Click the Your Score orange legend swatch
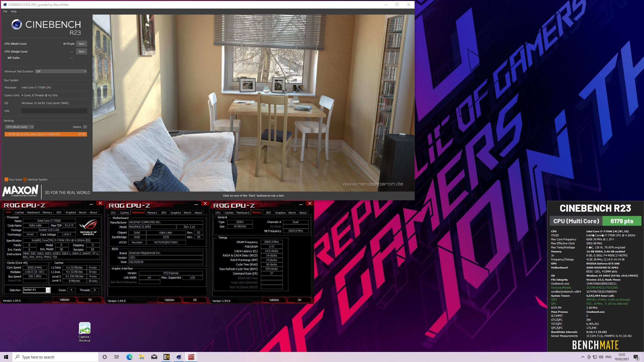 click(x=6, y=179)
